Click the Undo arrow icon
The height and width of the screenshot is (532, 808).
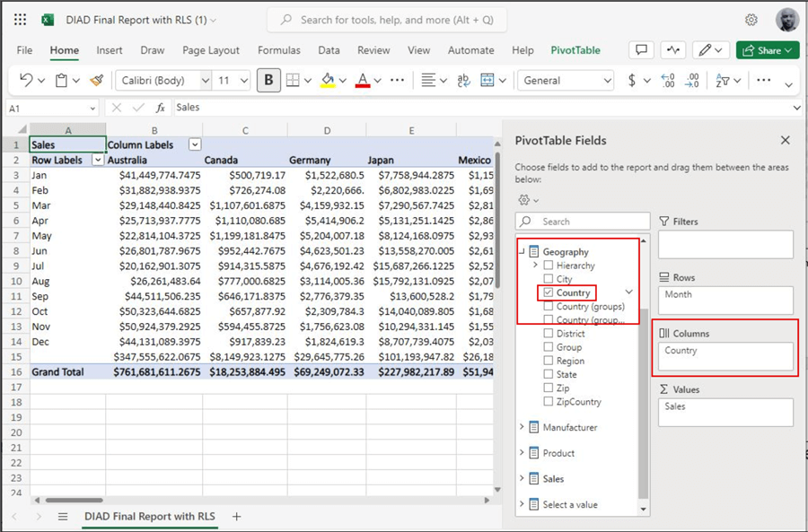click(26, 81)
